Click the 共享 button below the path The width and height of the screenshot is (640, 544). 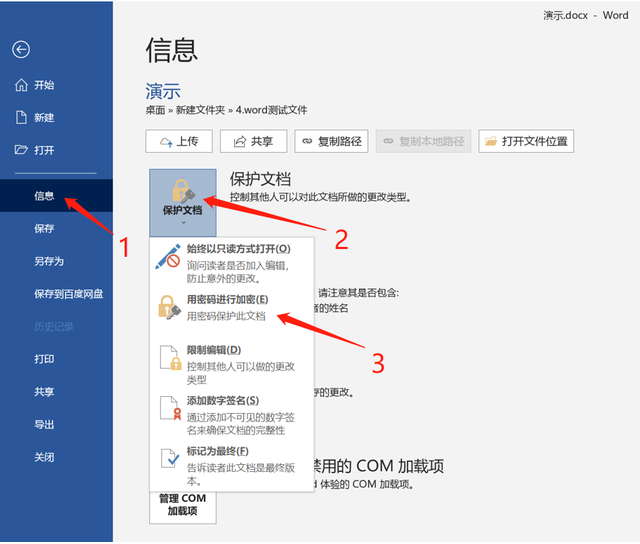tap(253, 141)
